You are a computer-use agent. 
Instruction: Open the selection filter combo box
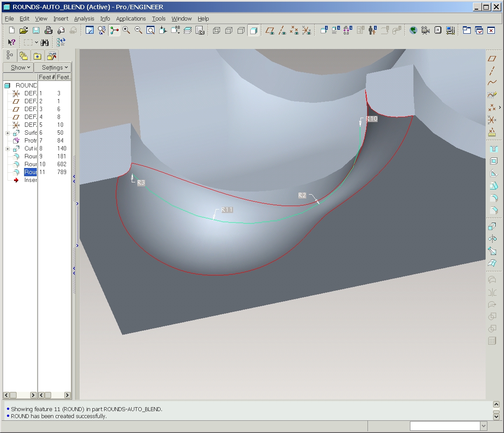click(x=448, y=426)
